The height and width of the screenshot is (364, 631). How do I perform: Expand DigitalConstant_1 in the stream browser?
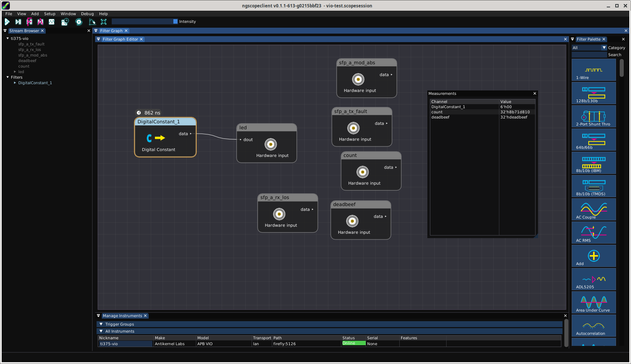point(15,82)
